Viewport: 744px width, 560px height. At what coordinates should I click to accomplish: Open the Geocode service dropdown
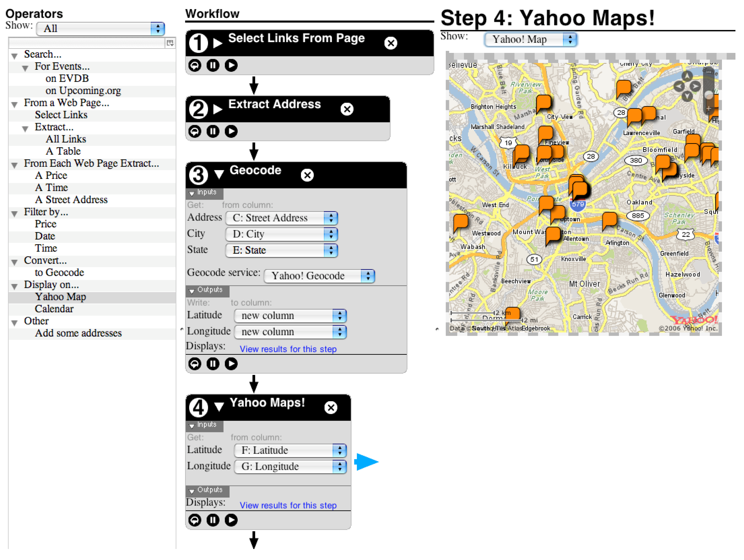(x=319, y=276)
